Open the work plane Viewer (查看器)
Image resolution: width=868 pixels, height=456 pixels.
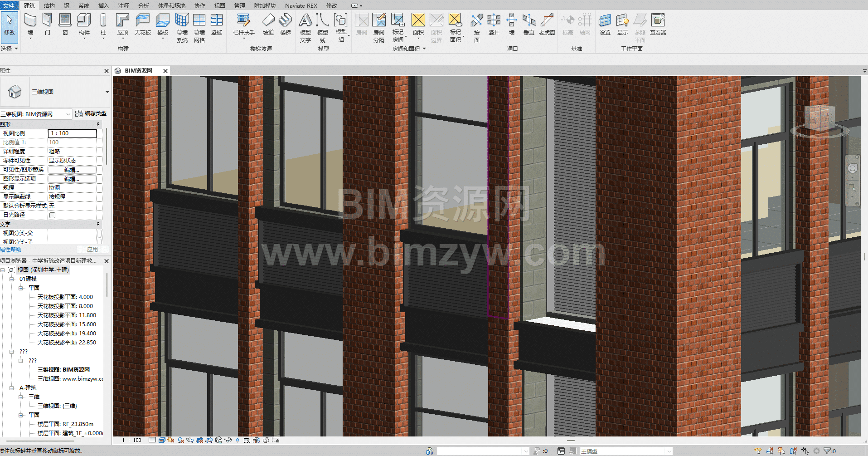click(658, 24)
